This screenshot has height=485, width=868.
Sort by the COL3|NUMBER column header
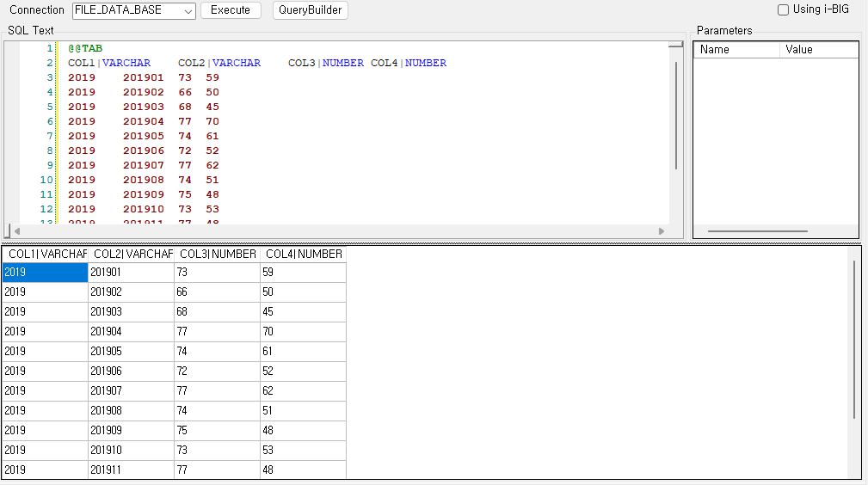click(217, 255)
